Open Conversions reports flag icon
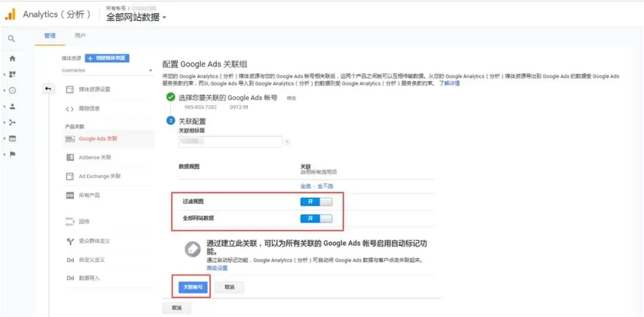644x317 pixels. coord(13,155)
